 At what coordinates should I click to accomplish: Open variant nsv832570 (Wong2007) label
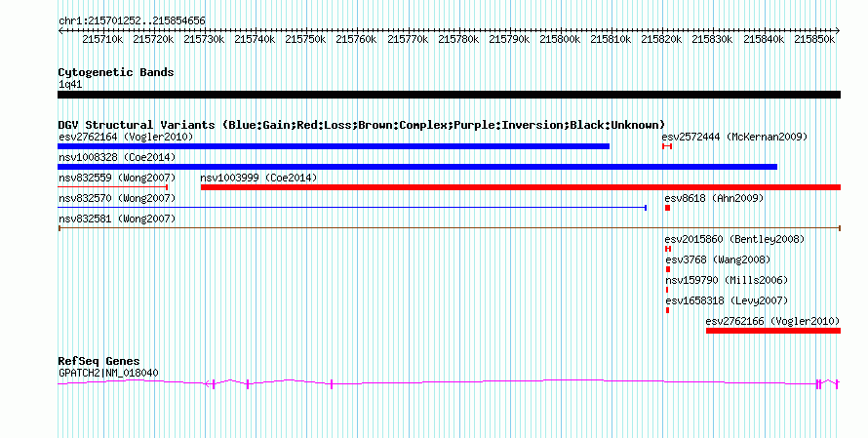pyautogui.click(x=117, y=198)
